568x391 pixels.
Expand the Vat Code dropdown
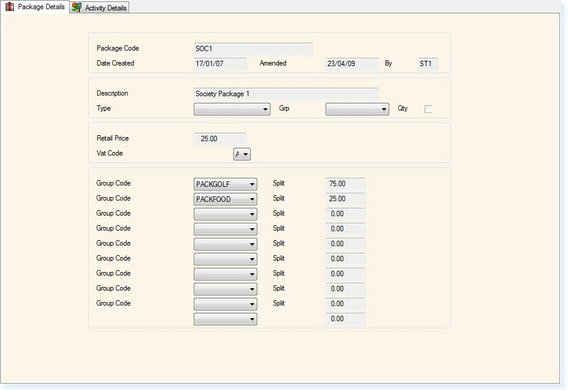tap(242, 154)
